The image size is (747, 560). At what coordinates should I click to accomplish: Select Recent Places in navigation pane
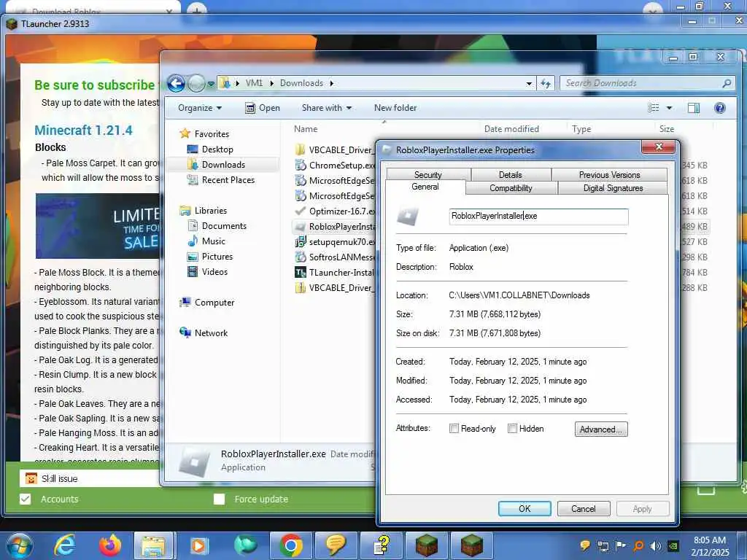coord(228,180)
